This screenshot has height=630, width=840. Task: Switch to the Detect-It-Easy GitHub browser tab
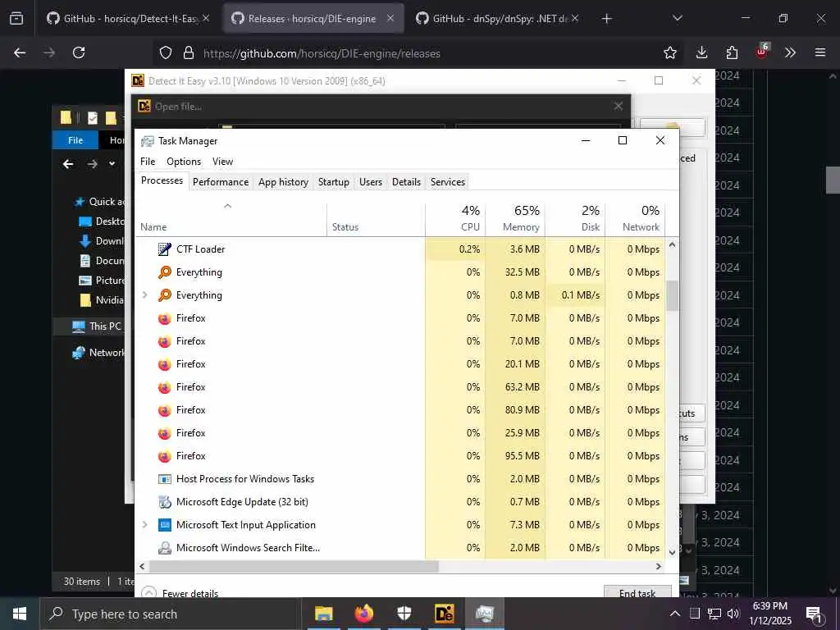(x=127, y=19)
